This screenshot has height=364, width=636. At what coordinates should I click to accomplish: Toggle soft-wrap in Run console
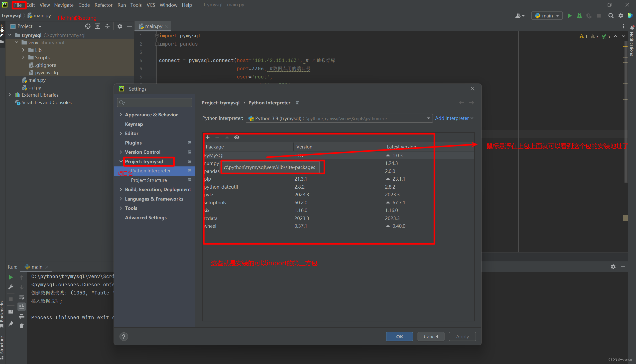22,297
